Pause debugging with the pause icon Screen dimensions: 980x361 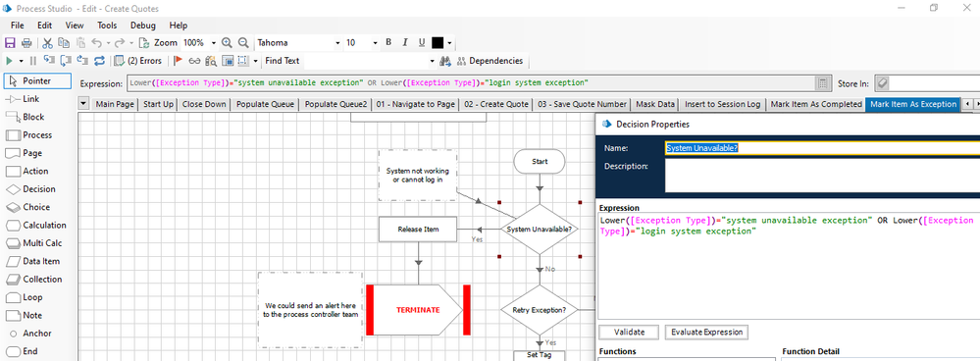(33, 61)
